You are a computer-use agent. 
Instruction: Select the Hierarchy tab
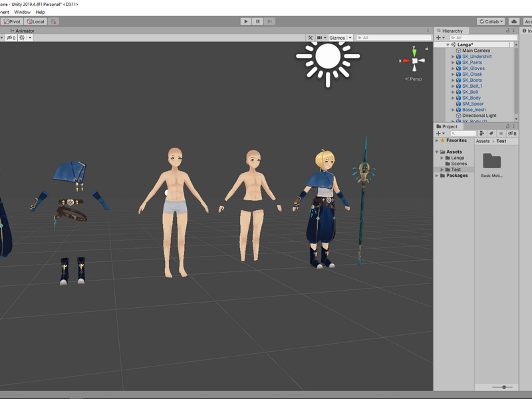[x=450, y=31]
